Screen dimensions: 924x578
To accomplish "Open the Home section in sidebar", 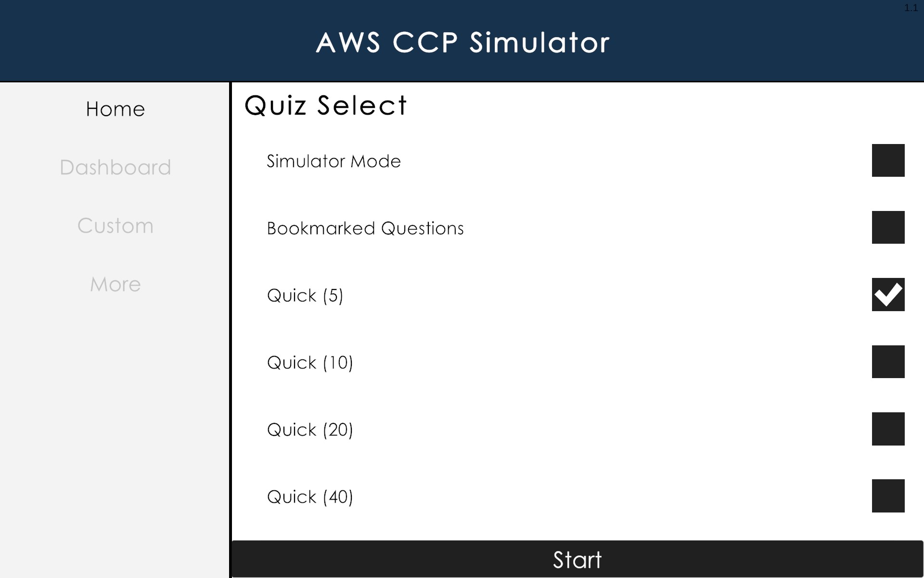I will point(115,109).
